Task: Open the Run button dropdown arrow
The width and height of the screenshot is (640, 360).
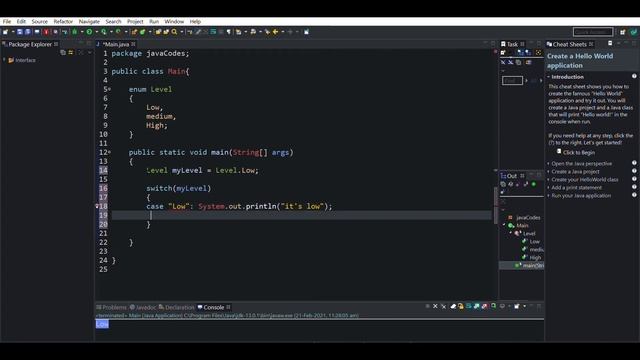Action: coord(97,31)
